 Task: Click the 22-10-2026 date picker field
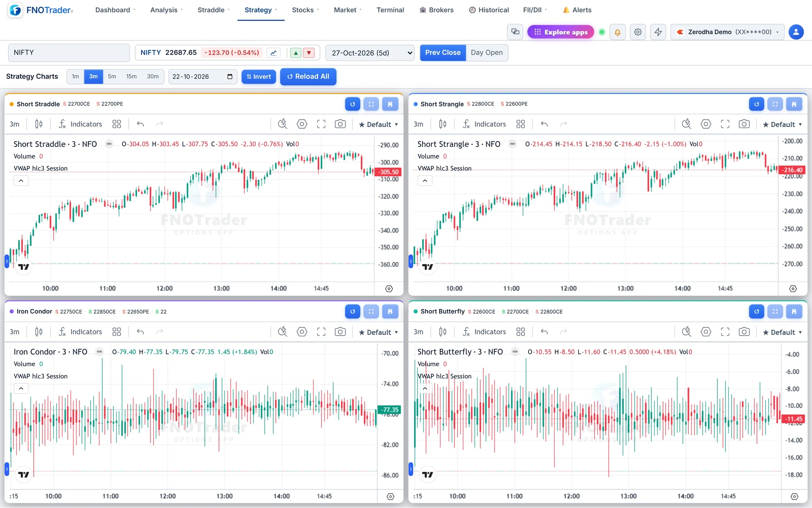(x=203, y=77)
